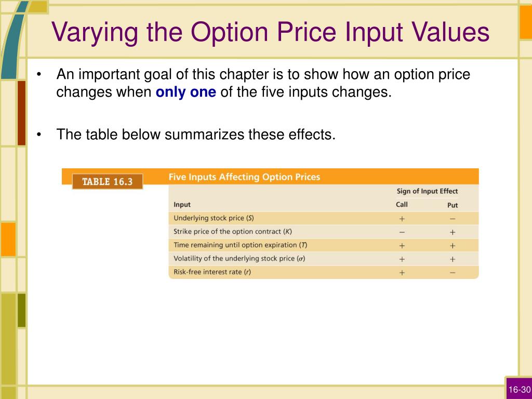The height and width of the screenshot is (399, 532).
Task: Click the Call minus sign for strike price
Action: click(x=402, y=232)
